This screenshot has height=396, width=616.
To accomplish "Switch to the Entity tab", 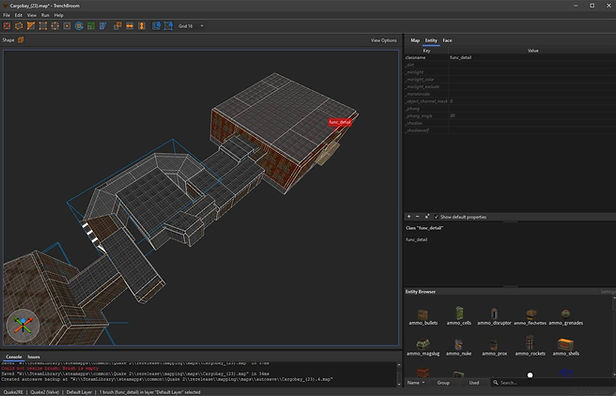I will coord(431,40).
